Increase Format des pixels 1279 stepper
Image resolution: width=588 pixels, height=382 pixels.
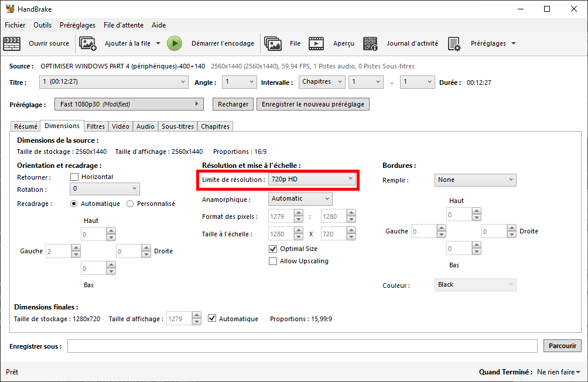[x=299, y=213]
